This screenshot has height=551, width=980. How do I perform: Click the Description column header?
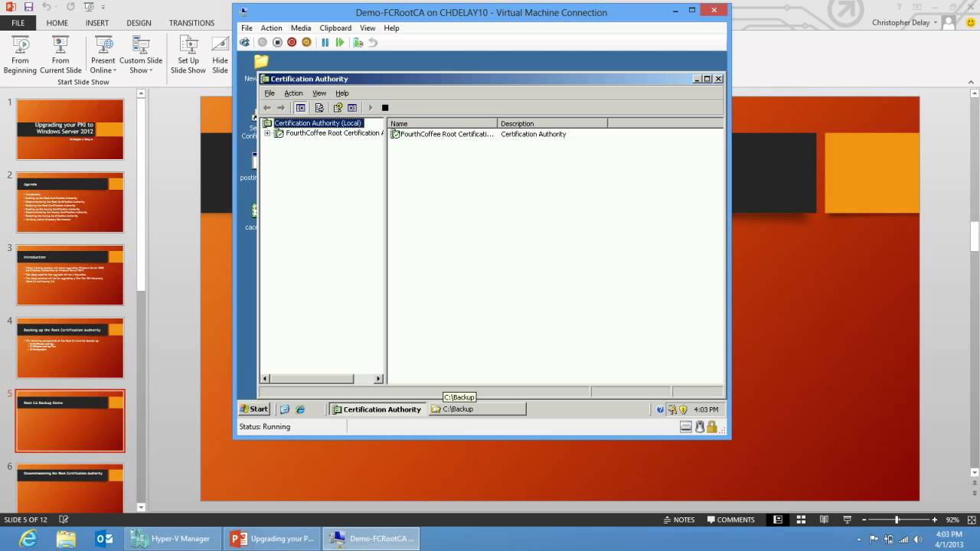pyautogui.click(x=552, y=123)
